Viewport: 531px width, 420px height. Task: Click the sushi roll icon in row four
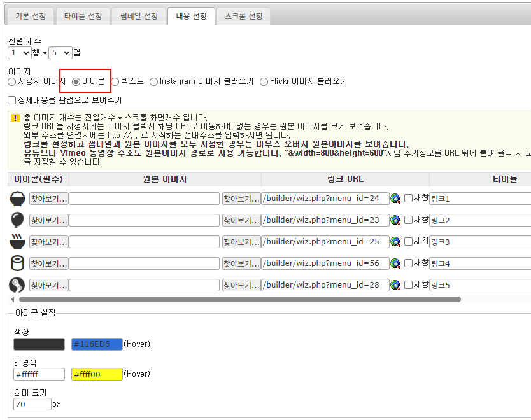(17, 263)
